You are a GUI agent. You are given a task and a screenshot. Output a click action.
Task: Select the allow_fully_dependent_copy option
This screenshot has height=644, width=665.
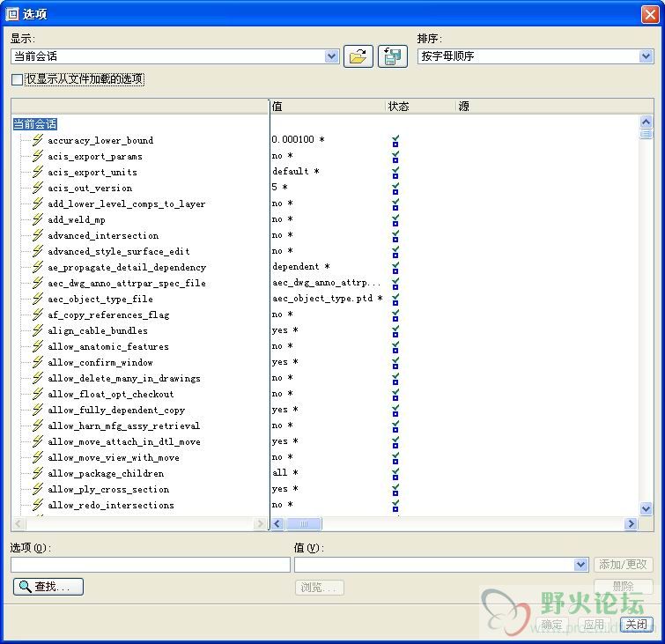(116, 410)
